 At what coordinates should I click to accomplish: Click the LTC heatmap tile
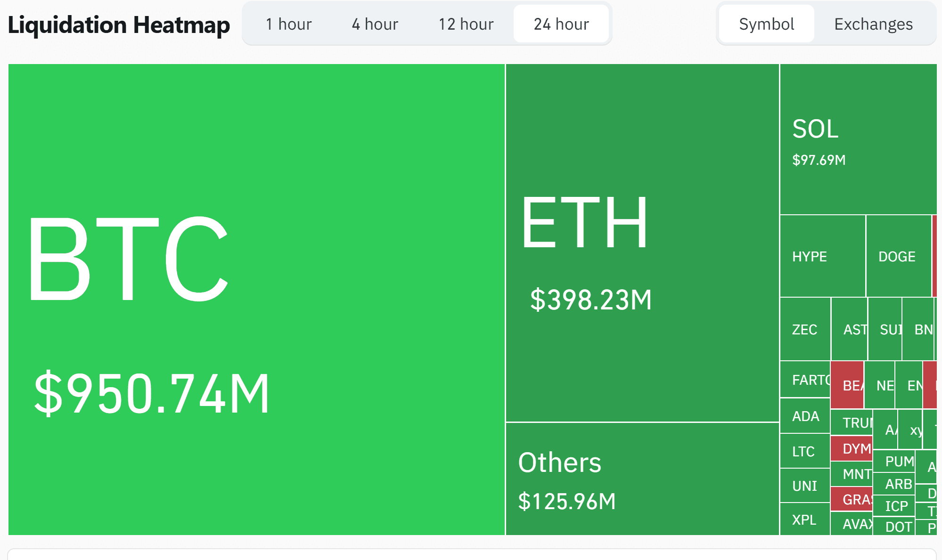coord(804,451)
